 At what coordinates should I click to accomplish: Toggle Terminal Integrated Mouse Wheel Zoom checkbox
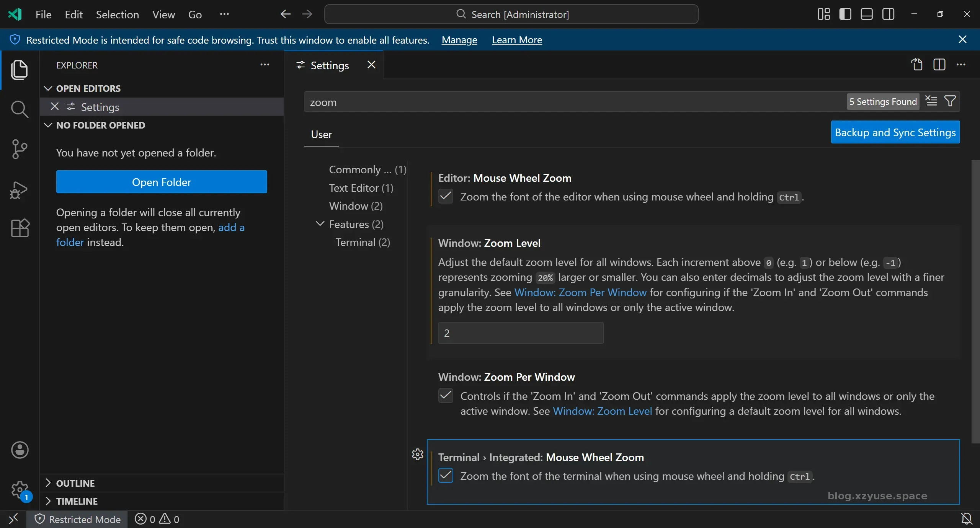(446, 476)
